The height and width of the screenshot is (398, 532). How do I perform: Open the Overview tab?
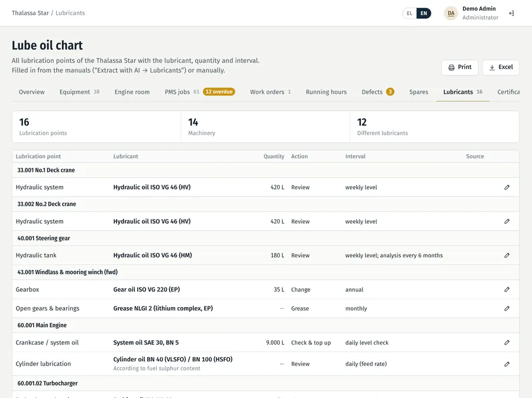pyautogui.click(x=31, y=92)
